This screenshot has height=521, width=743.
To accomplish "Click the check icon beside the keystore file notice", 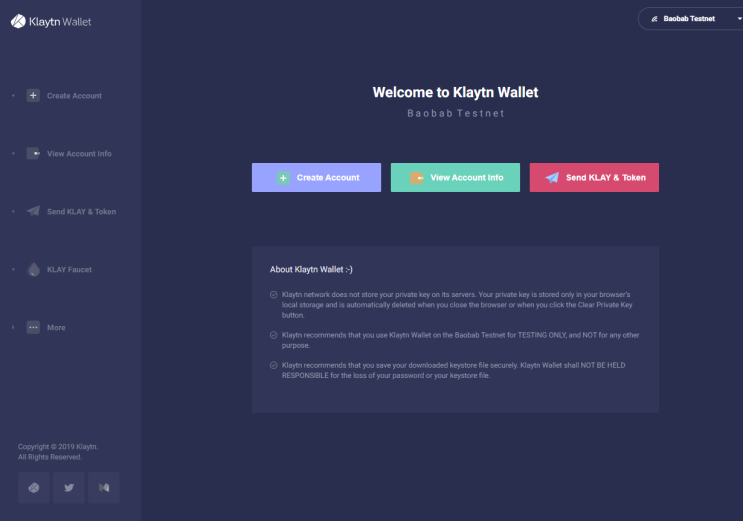I will (273, 365).
